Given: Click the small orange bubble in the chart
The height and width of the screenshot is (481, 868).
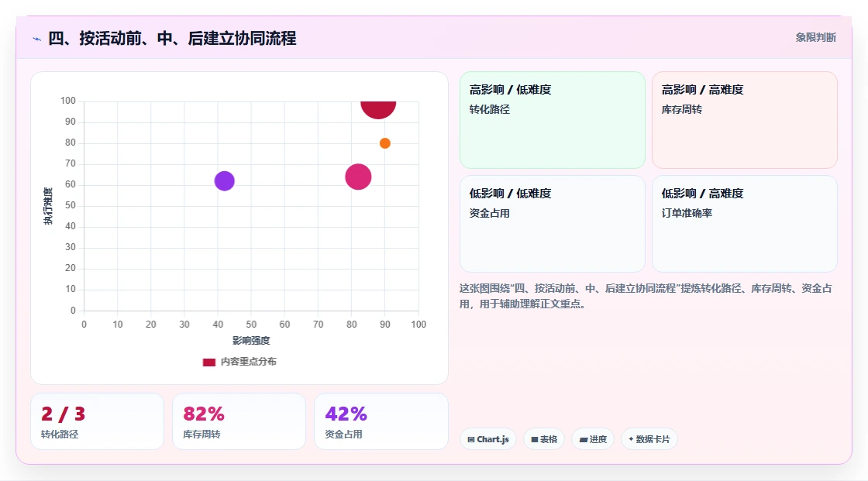Looking at the screenshot, I should pos(384,143).
